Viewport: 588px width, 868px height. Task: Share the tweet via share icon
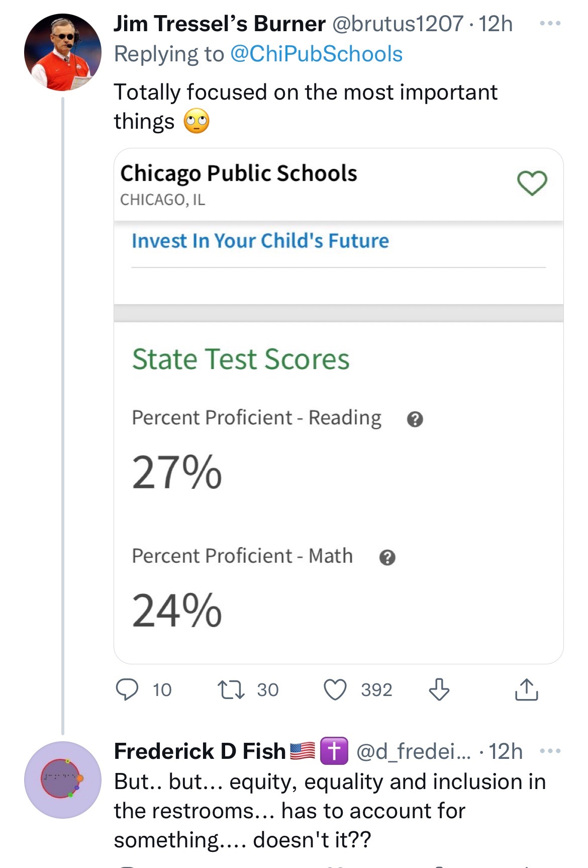[x=526, y=689]
